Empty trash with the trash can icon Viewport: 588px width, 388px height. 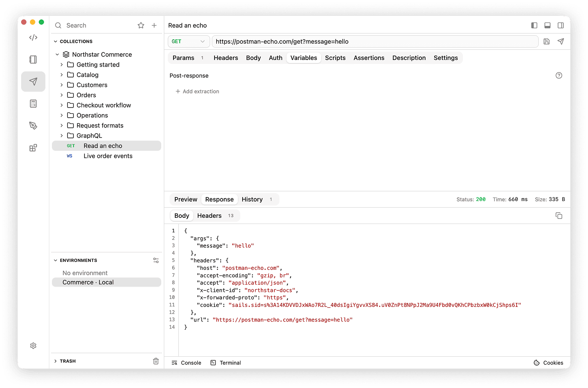(x=156, y=361)
